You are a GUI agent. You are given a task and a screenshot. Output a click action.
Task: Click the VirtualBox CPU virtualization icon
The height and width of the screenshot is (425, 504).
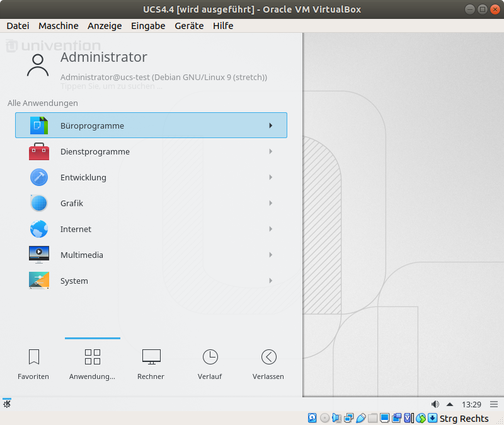pos(408,418)
